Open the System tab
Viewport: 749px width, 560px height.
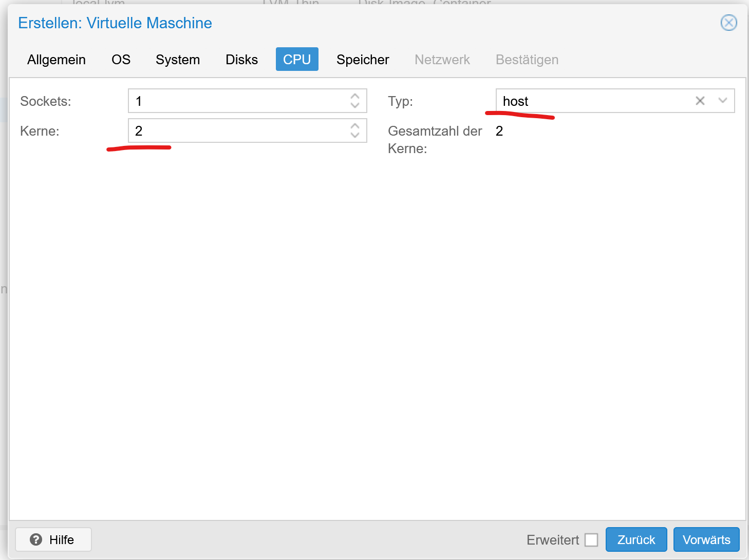[178, 60]
